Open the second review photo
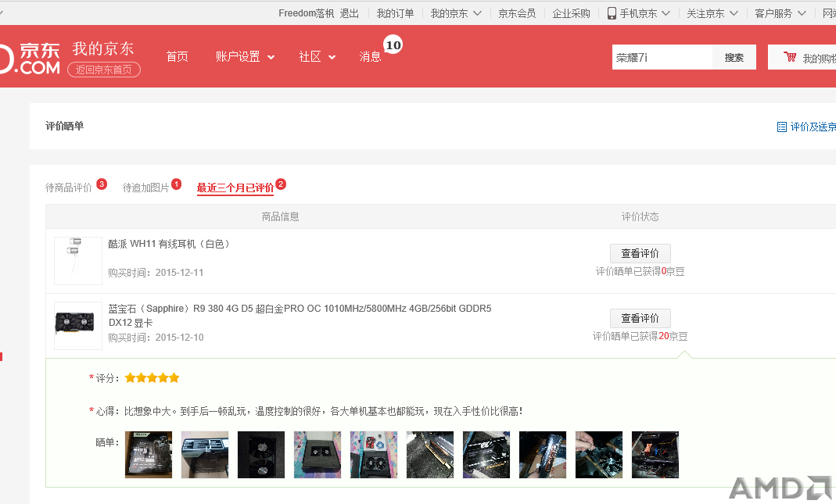Image resolution: width=836 pixels, height=504 pixels. tap(205, 455)
